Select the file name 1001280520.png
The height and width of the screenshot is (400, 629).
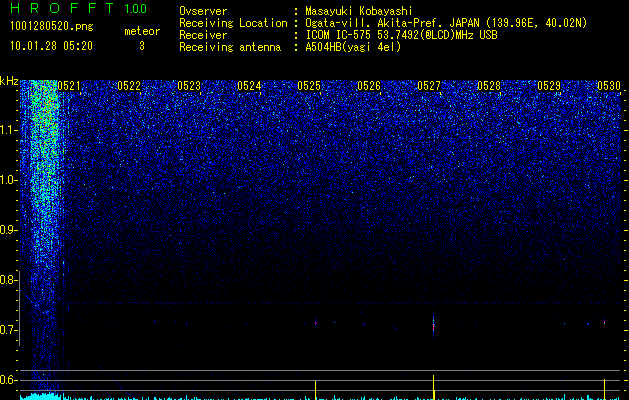coord(52,27)
